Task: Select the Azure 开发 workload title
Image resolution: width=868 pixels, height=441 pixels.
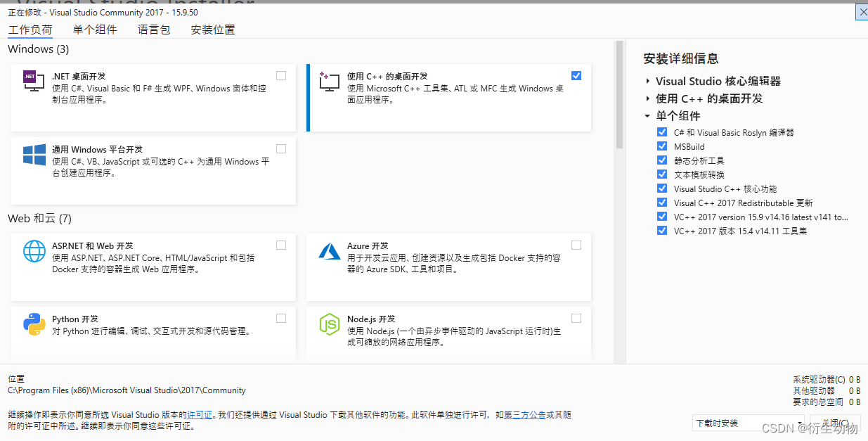Action: tap(368, 245)
